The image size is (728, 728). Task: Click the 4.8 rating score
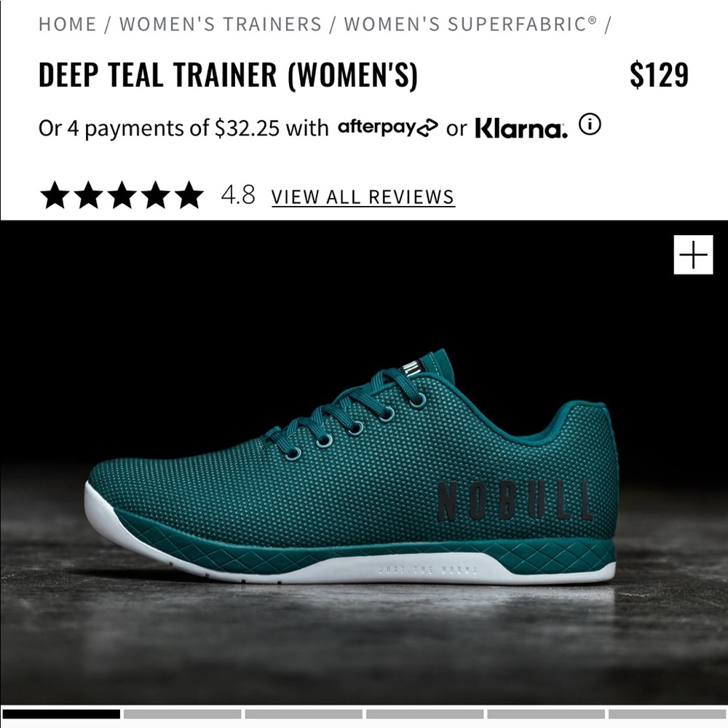pos(238,195)
